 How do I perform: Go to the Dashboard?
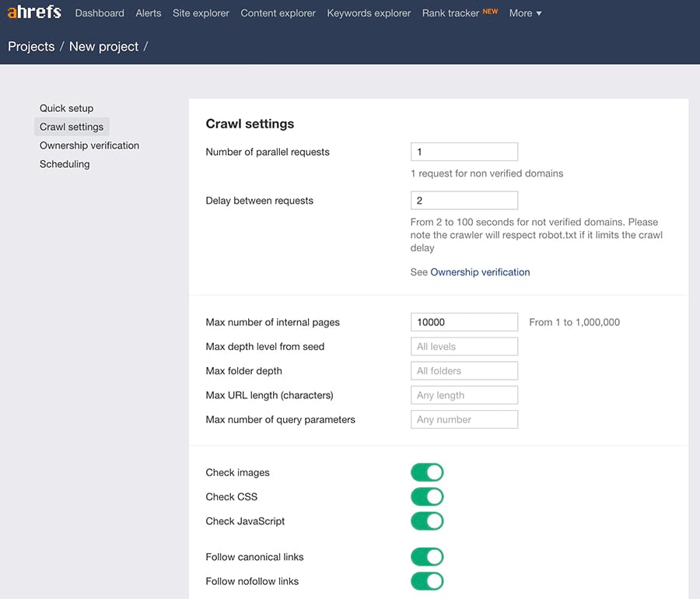pos(99,12)
